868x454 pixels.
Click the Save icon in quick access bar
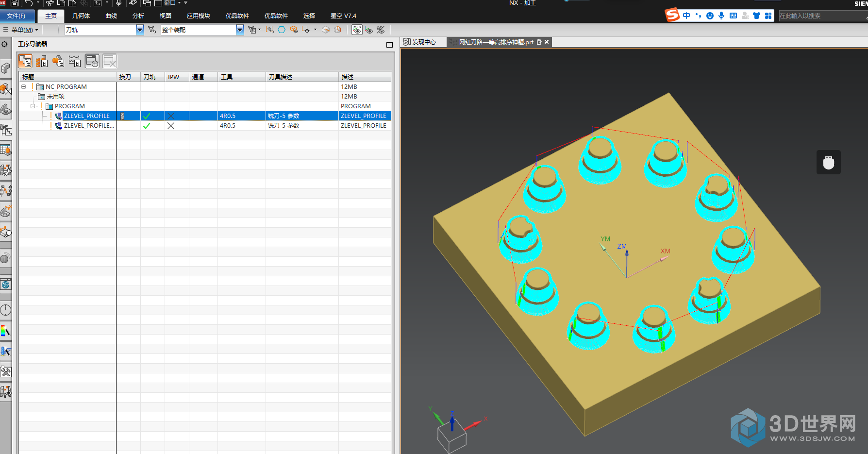click(15, 3)
